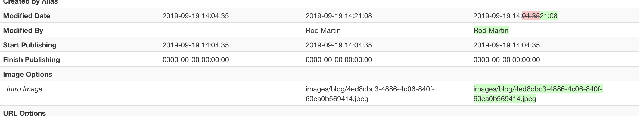Select the unhighlighted Modified Date 14:21:08 value
644x116 pixels.
[x=338, y=16]
